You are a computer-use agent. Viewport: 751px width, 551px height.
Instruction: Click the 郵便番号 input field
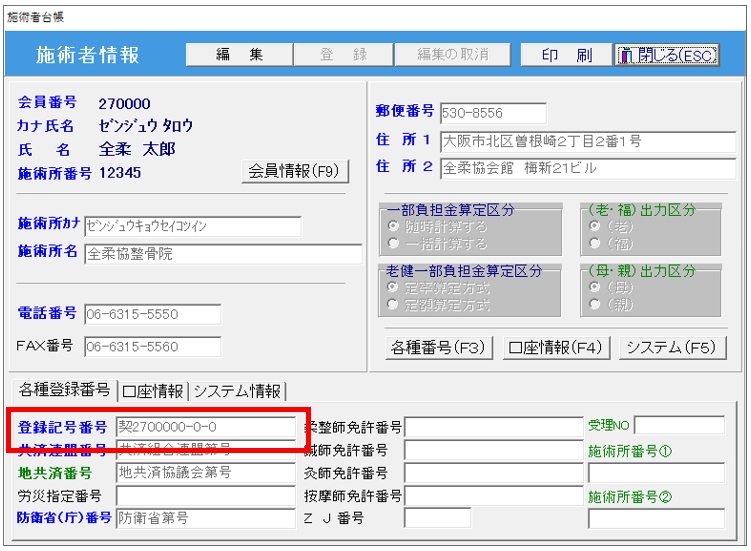492,113
